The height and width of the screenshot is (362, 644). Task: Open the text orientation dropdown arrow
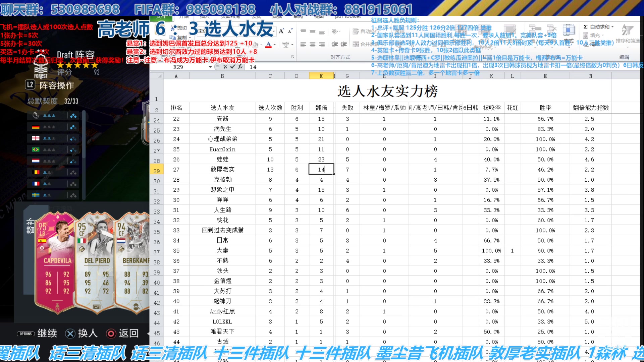tap(340, 32)
